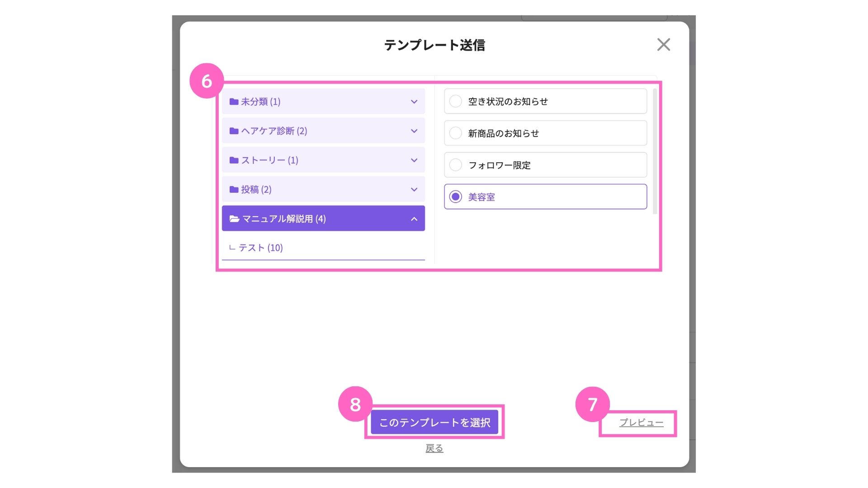Expand the ヘアケア診断 (2) chevron
868x488 pixels.
414,131
